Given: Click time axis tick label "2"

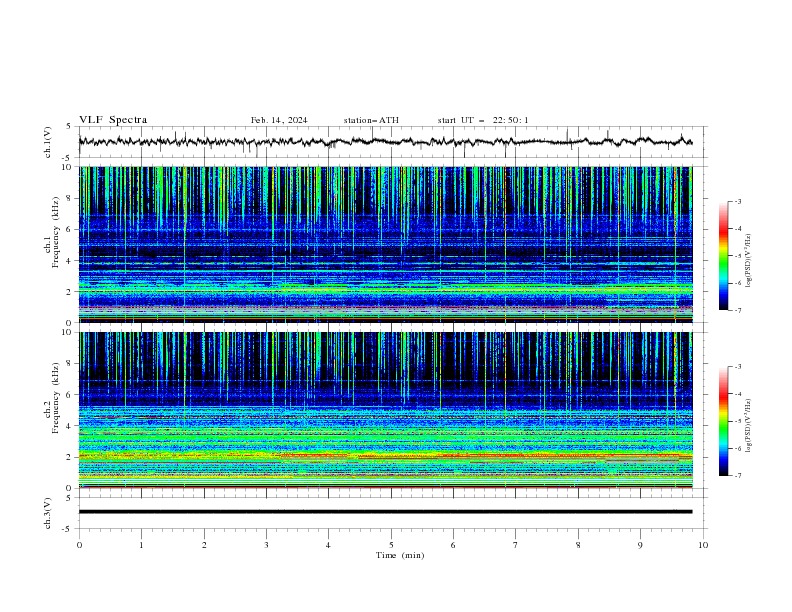Looking at the screenshot, I should click(x=204, y=545).
